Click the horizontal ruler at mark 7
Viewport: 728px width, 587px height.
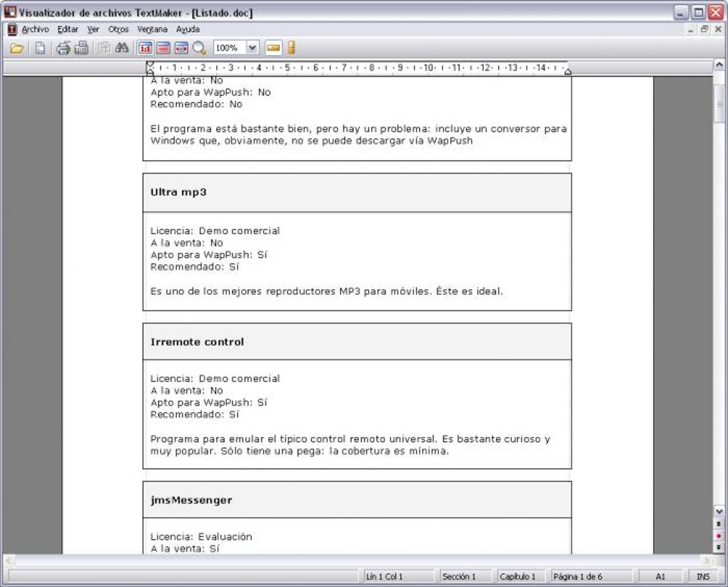tap(344, 68)
